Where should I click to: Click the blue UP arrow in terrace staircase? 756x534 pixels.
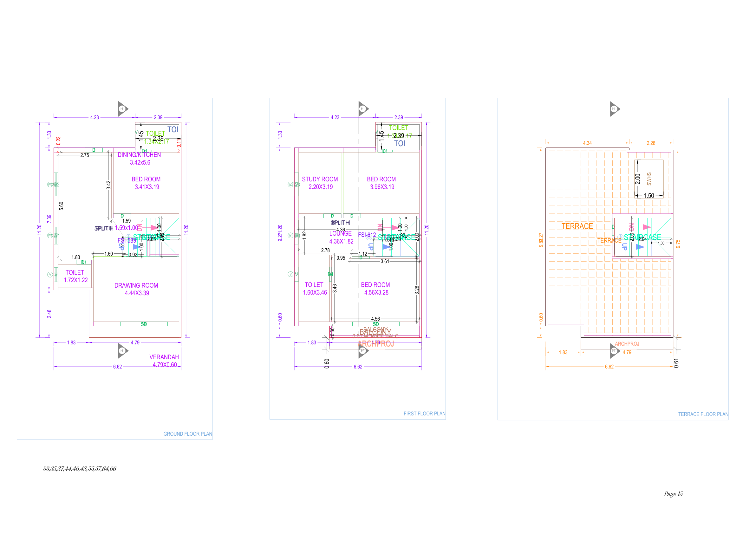point(640,247)
